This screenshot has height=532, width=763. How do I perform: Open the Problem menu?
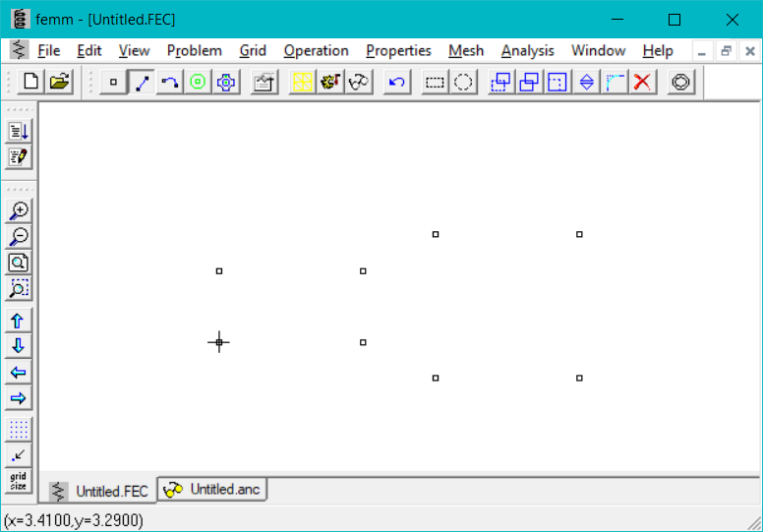(x=194, y=50)
